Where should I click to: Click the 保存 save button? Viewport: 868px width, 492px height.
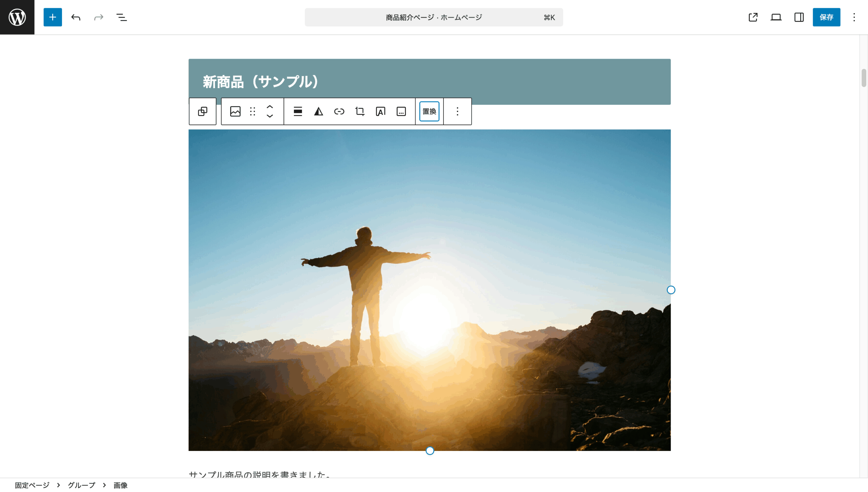point(826,17)
